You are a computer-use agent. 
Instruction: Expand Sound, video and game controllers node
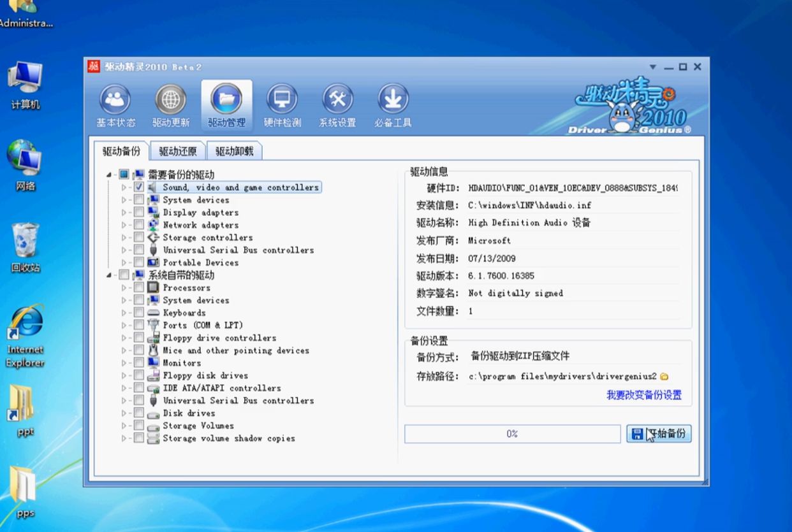click(x=124, y=187)
